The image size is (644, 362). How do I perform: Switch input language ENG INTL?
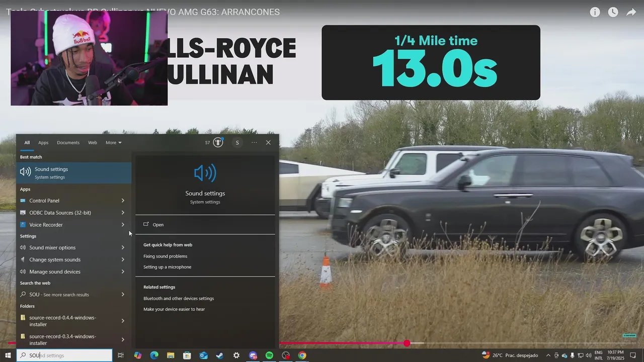coord(598,355)
